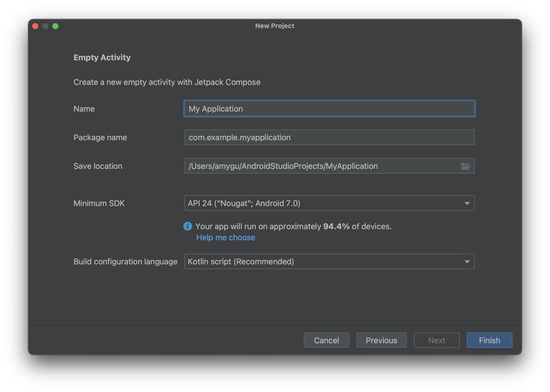Select Kotlin script option in build language

click(x=329, y=261)
